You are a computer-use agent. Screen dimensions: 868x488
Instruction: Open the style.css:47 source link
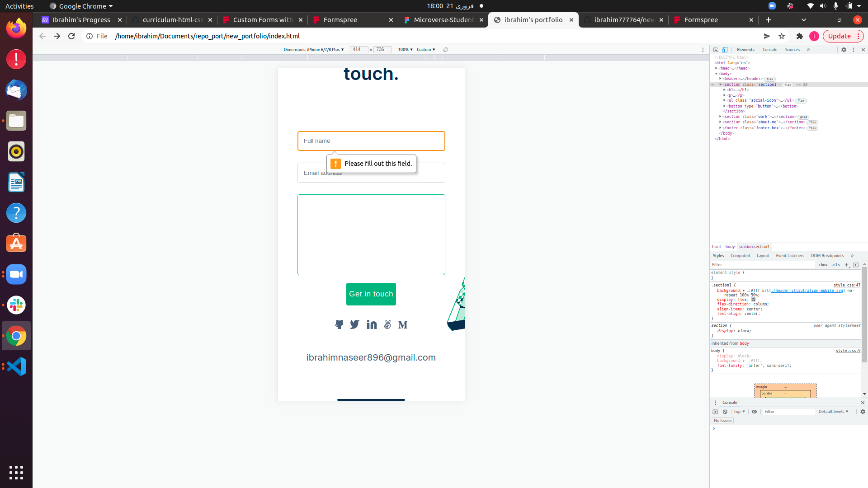(847, 285)
